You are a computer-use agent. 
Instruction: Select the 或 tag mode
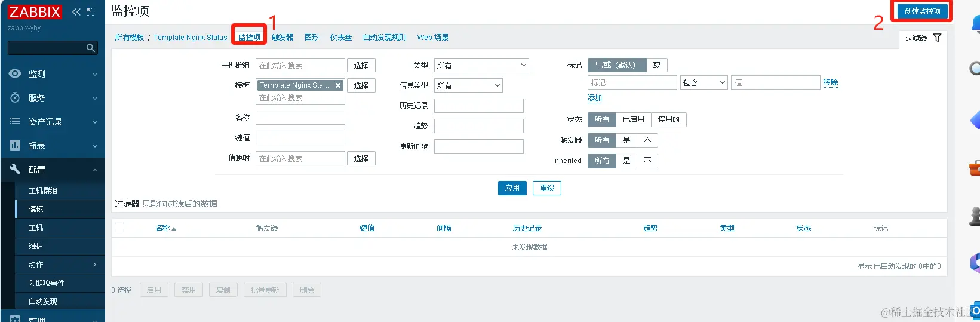click(x=657, y=65)
